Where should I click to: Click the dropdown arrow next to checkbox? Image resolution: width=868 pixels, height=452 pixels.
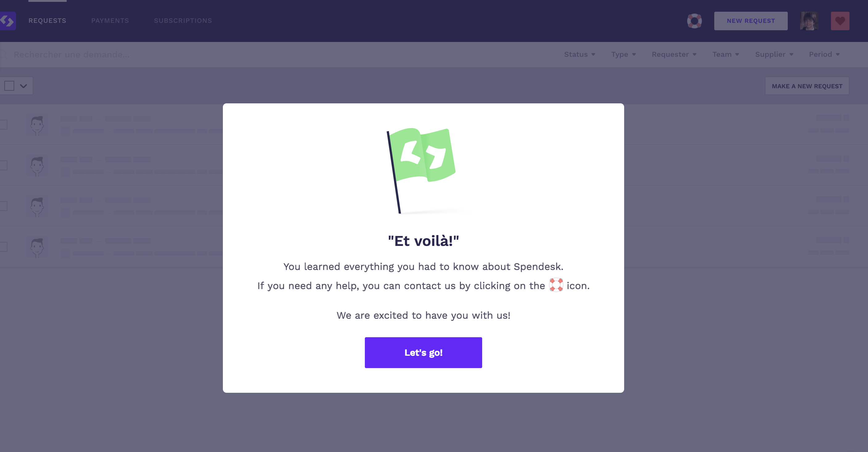point(23,86)
